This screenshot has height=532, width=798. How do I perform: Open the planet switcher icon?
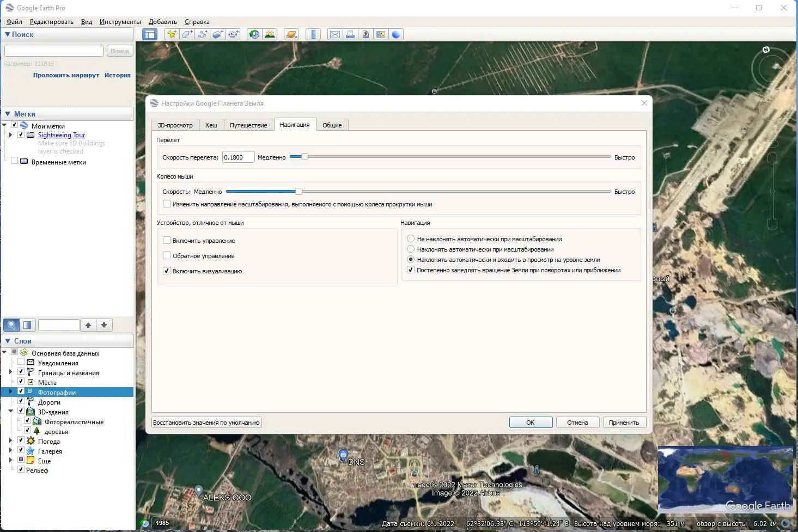point(291,34)
